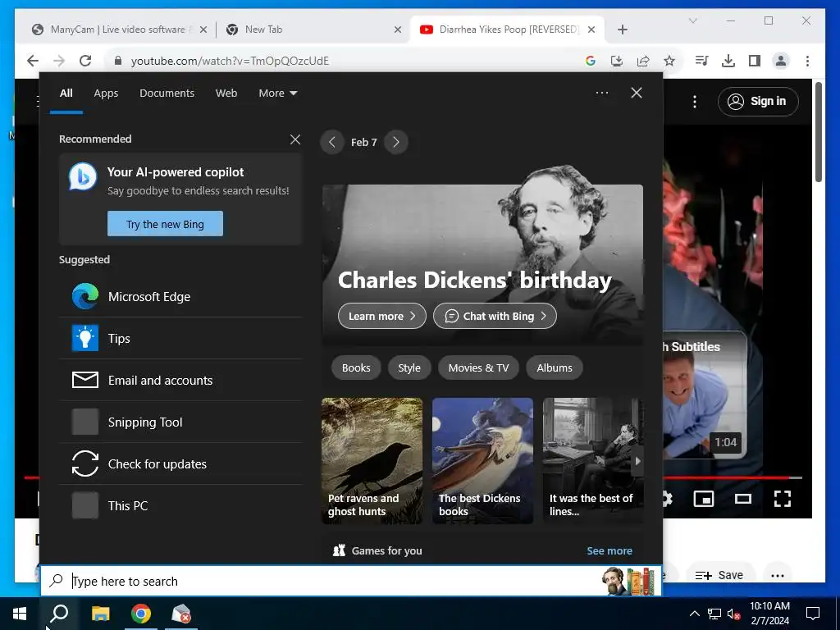This screenshot has height=630, width=840.
Task: Click the Bing copilot logo icon
Action: [83, 176]
